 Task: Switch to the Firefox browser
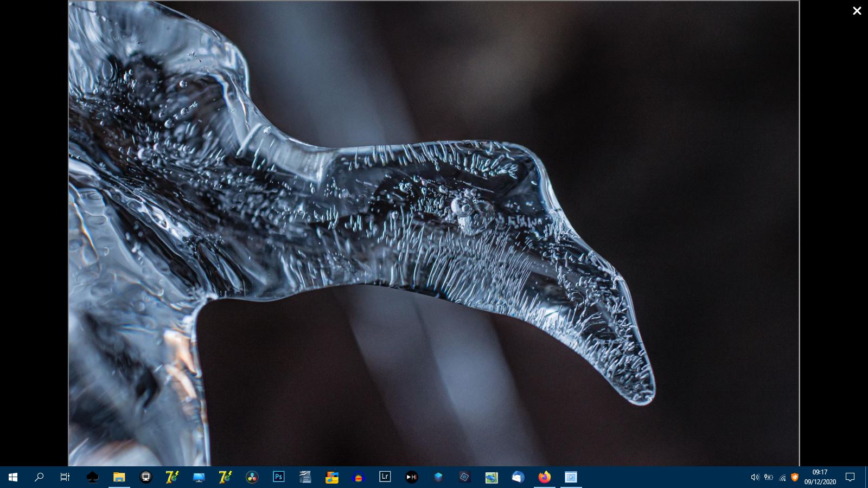[x=544, y=477]
